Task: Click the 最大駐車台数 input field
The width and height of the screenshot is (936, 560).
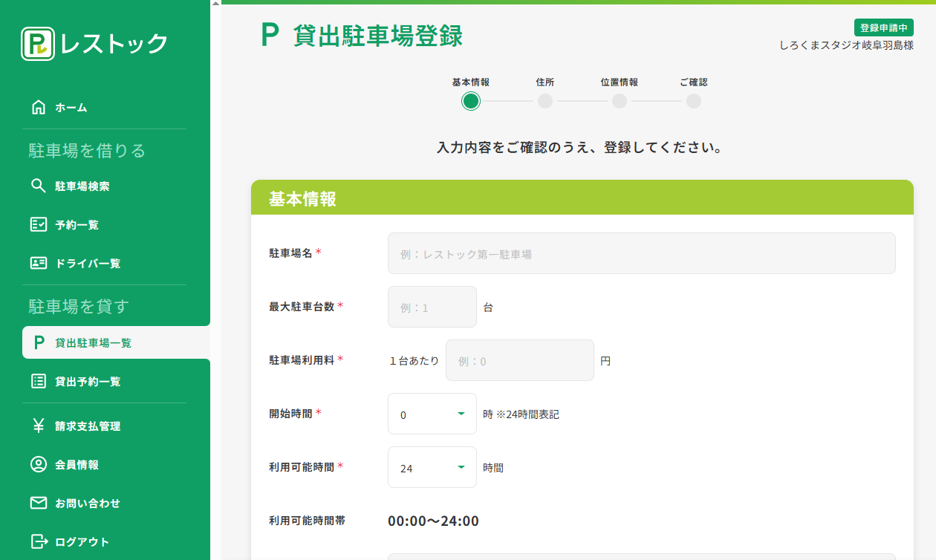Action: [x=432, y=307]
